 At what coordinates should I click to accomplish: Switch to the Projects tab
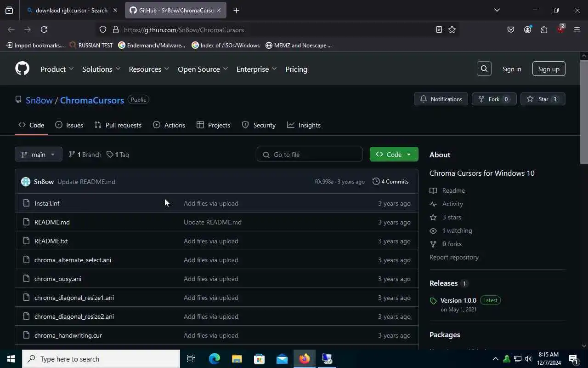213,125
